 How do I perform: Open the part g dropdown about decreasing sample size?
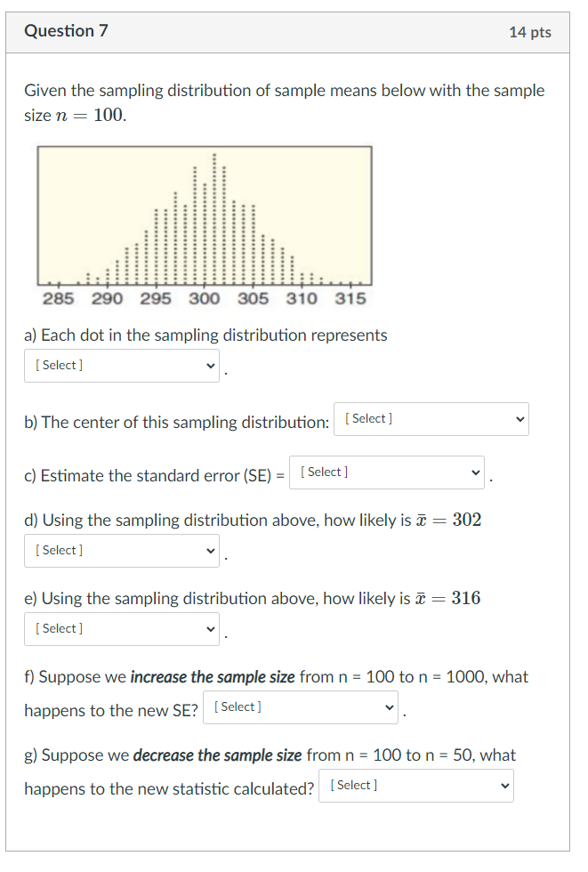click(x=416, y=785)
